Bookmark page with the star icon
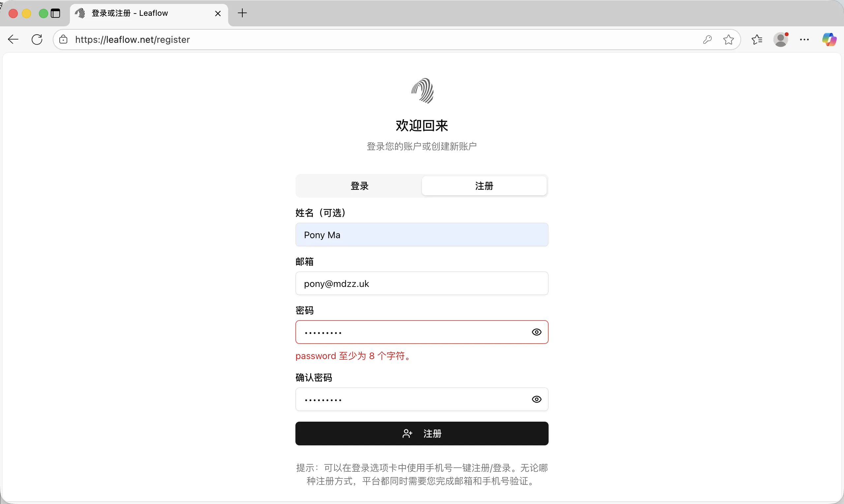This screenshot has height=504, width=844. [x=728, y=40]
